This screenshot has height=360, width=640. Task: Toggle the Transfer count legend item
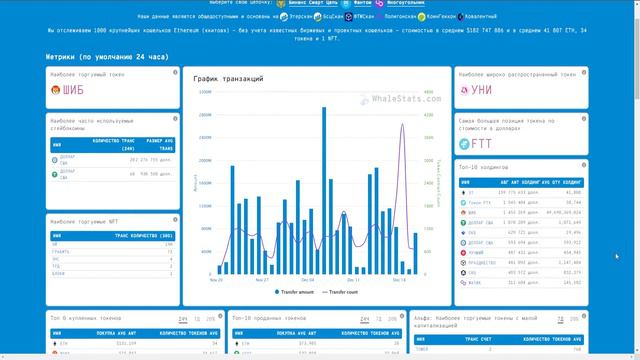[340, 292]
